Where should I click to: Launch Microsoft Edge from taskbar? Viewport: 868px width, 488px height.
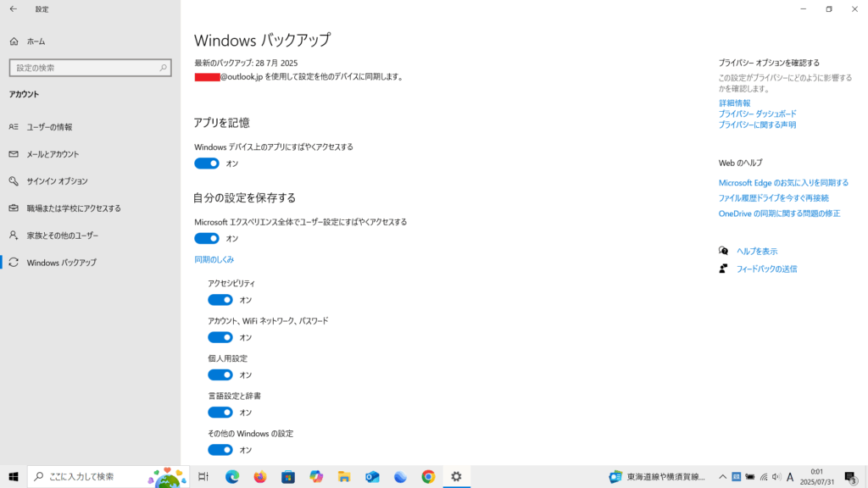pos(232,476)
